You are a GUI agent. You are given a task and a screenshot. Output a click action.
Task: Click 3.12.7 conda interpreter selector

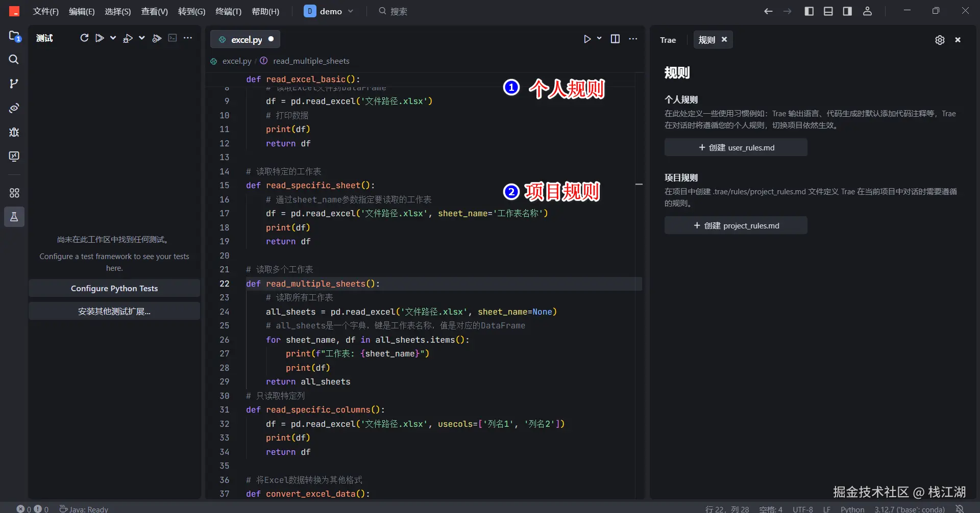[x=909, y=509]
